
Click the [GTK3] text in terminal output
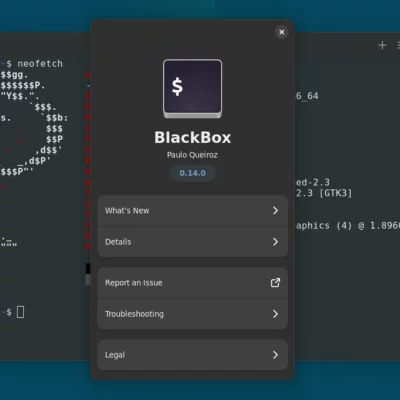[335, 193]
